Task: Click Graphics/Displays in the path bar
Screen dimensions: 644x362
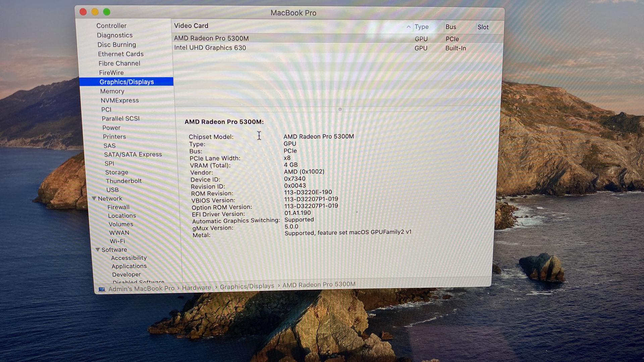Action: (x=247, y=286)
